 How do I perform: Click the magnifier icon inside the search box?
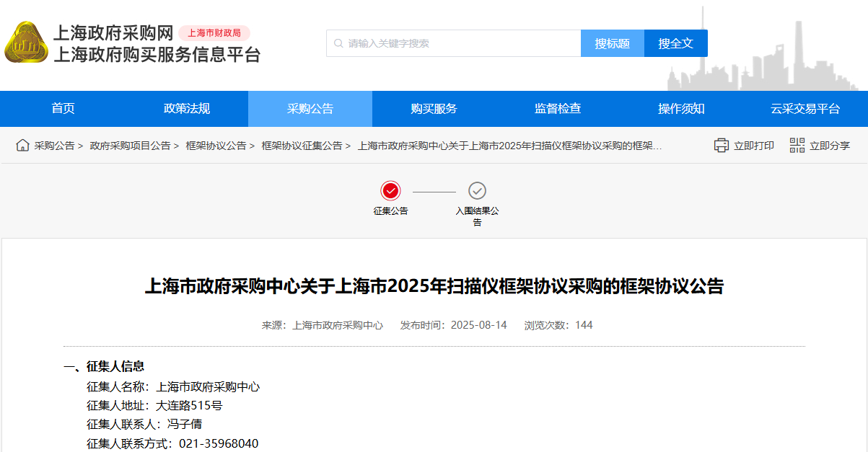[338, 43]
